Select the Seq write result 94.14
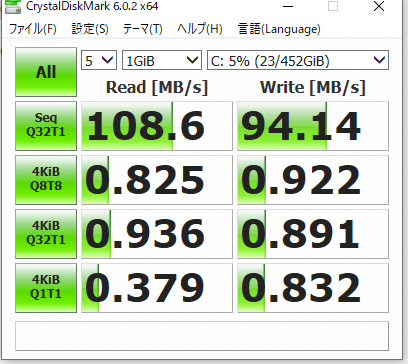This screenshot has width=408, height=364. pos(313,126)
